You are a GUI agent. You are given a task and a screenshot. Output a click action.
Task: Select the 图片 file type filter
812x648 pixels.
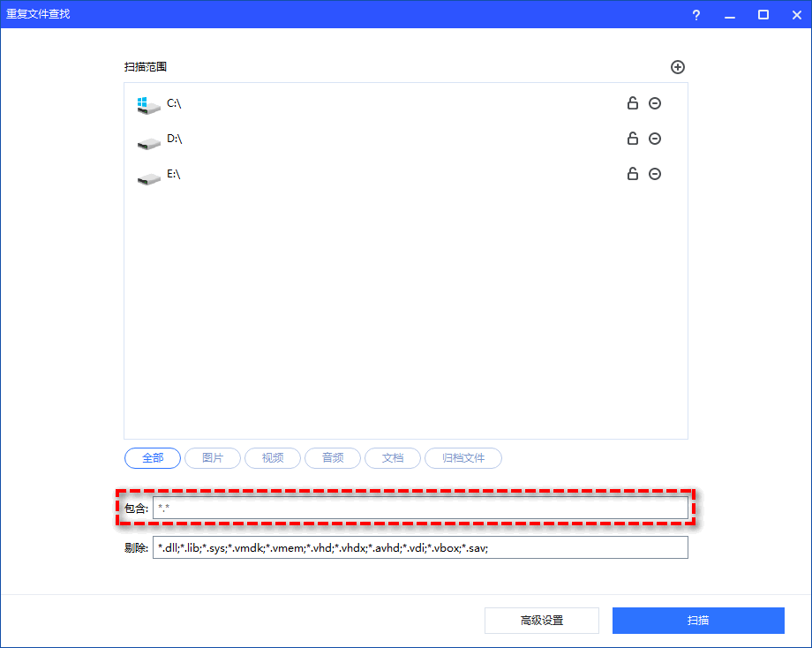[x=212, y=458]
